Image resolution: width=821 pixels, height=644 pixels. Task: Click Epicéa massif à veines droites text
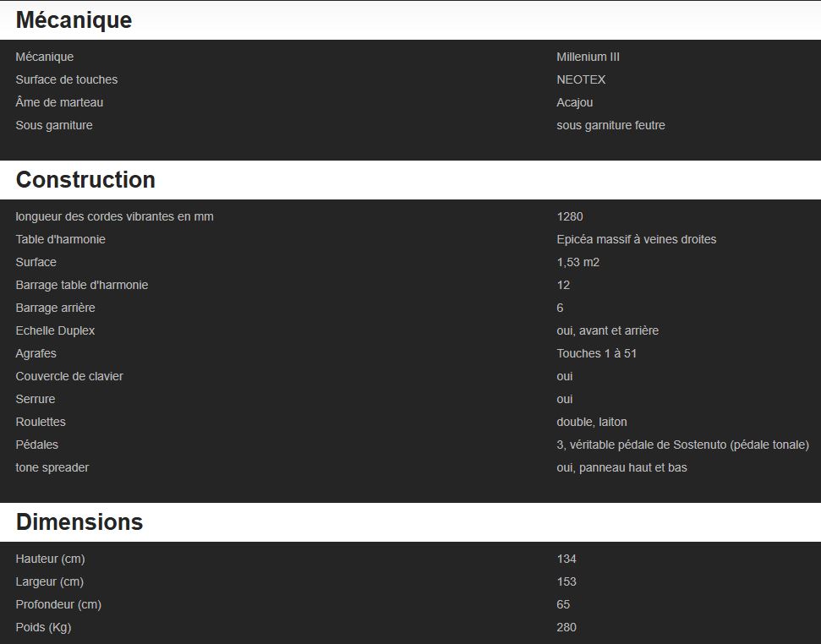(636, 239)
